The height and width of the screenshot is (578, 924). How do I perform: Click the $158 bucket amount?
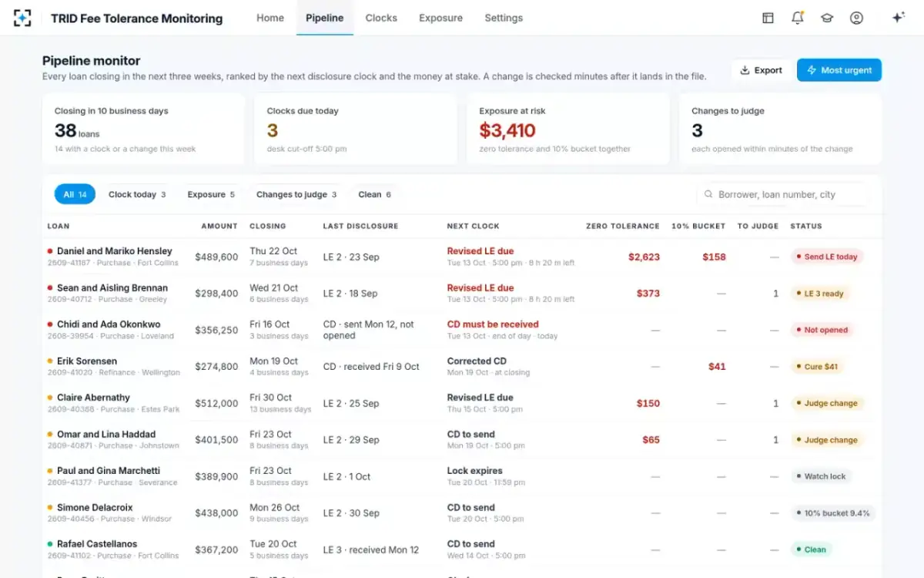click(714, 257)
